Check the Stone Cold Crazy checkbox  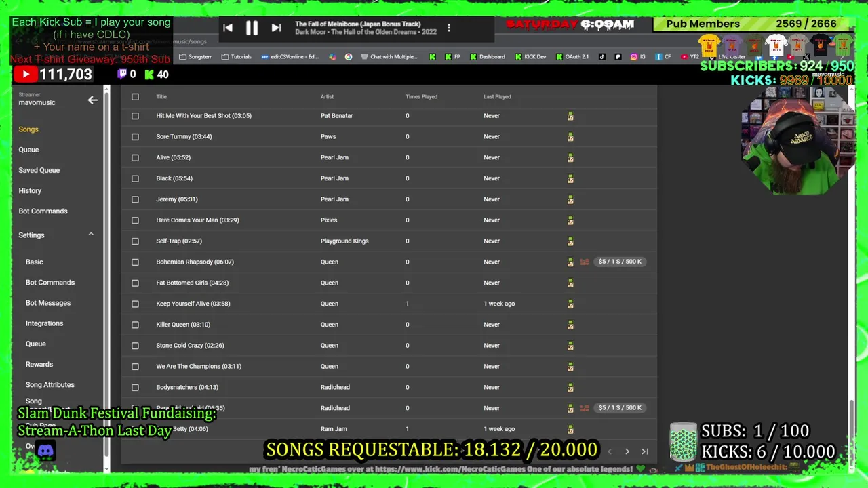[135, 346]
